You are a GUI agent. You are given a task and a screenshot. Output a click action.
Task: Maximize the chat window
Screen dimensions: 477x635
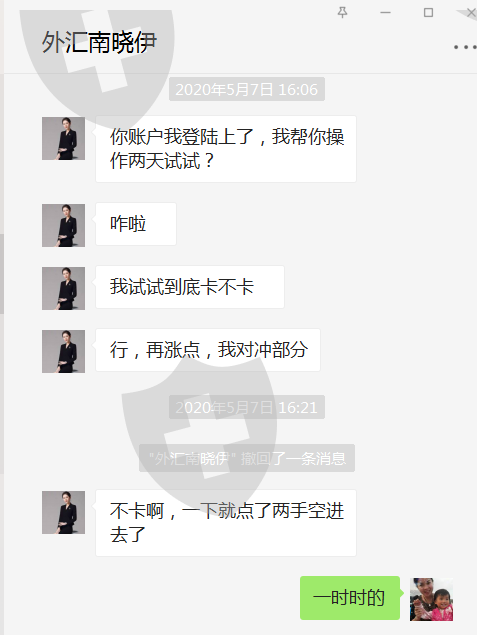point(428,13)
